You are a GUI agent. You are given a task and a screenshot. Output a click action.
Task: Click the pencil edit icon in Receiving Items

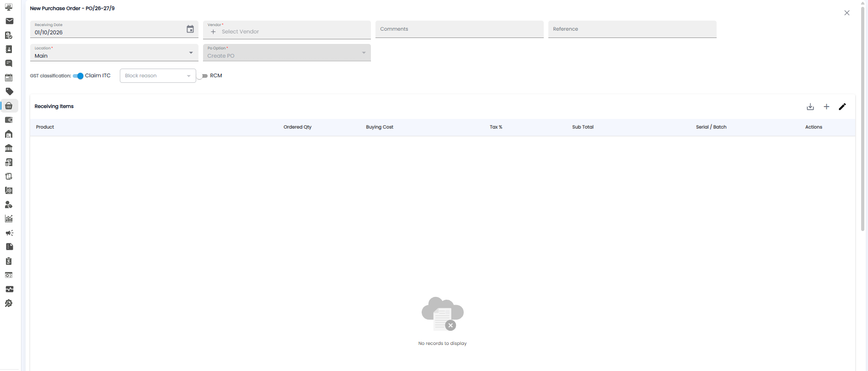[x=842, y=107]
